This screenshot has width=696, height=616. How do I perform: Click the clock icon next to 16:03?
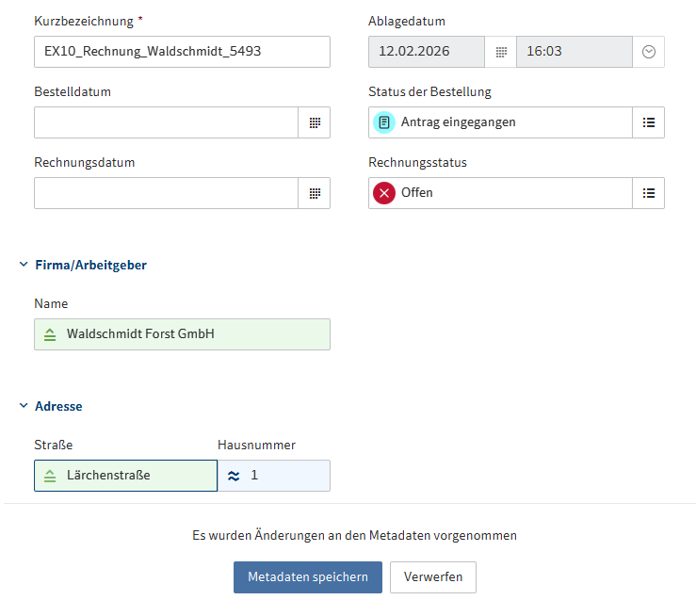(648, 52)
